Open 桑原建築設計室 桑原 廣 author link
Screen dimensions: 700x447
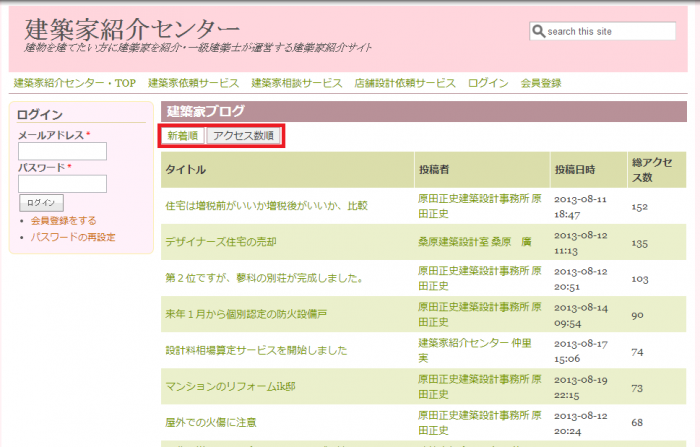coord(474,242)
